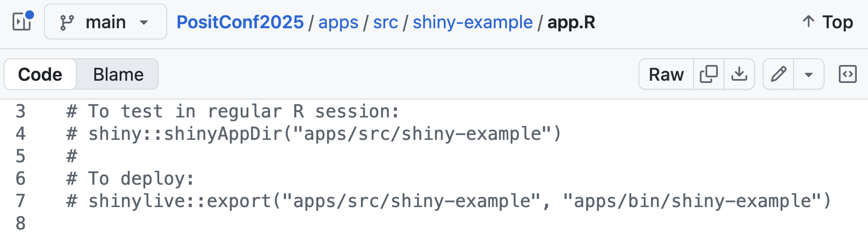Open the PositConf2025 repository link
This screenshot has width=868, height=234.
tap(240, 22)
